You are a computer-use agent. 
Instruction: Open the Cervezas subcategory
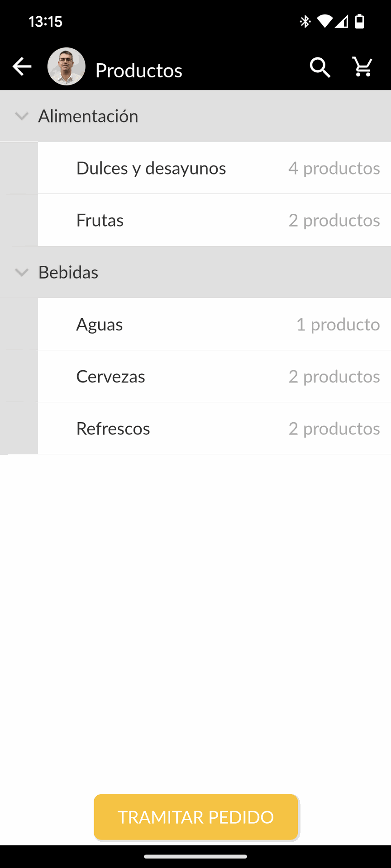(x=215, y=376)
